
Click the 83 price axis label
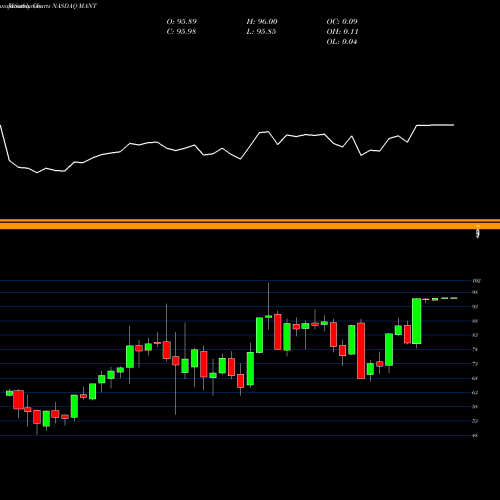tap(475, 335)
